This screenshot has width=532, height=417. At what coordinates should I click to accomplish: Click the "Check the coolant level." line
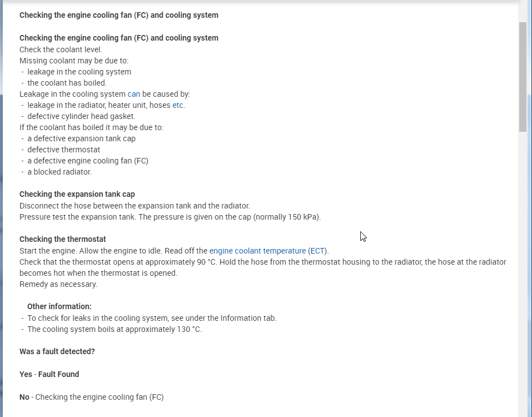point(61,49)
